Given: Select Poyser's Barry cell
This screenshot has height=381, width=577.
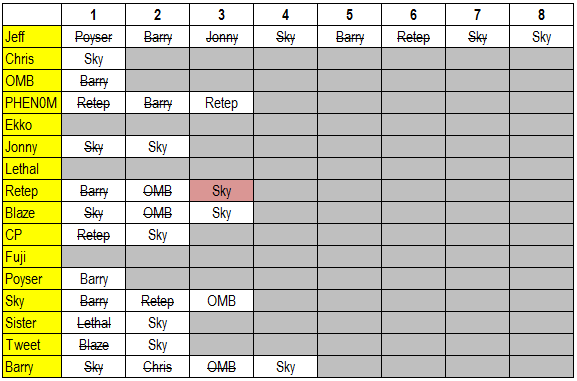Looking at the screenshot, I should 93,279.
